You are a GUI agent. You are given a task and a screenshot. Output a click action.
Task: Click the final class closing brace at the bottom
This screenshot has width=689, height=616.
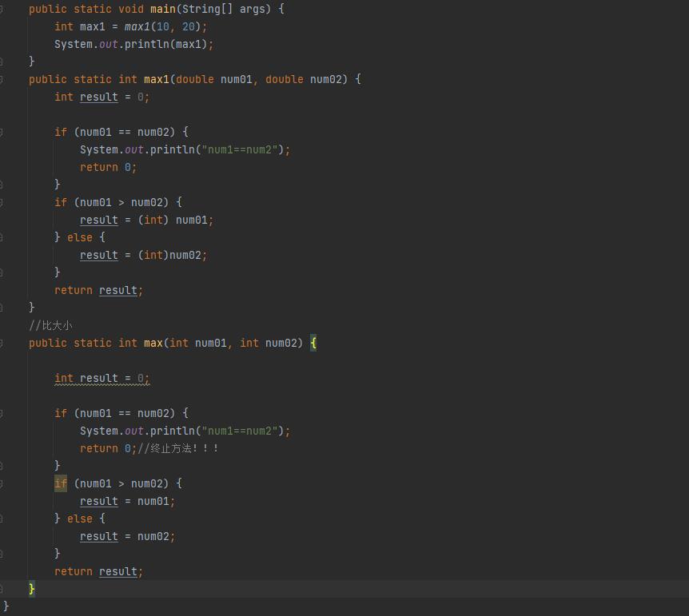[6, 606]
